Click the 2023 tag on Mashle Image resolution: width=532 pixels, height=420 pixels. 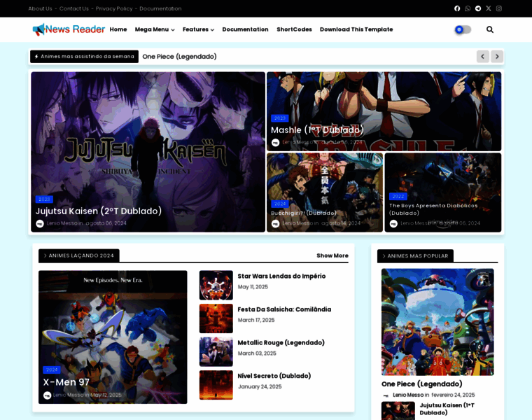click(x=279, y=118)
